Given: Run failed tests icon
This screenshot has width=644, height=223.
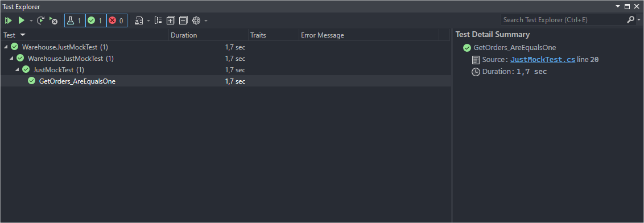Looking at the screenshot, I should [53, 20].
